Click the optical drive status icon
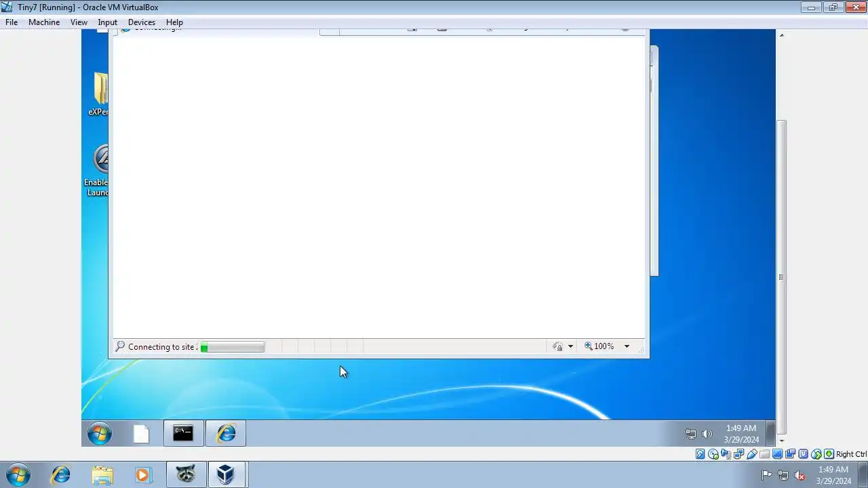The height and width of the screenshot is (488, 868). point(713,454)
